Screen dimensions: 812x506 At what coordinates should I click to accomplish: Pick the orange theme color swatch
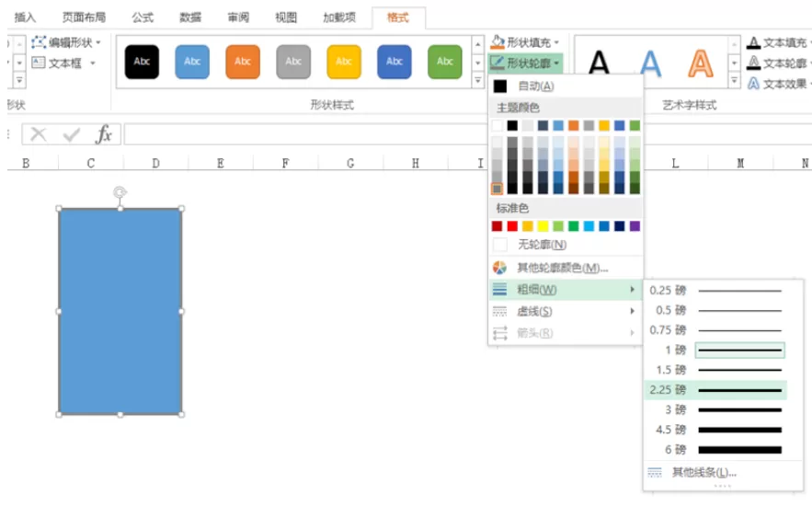pyautogui.click(x=573, y=125)
